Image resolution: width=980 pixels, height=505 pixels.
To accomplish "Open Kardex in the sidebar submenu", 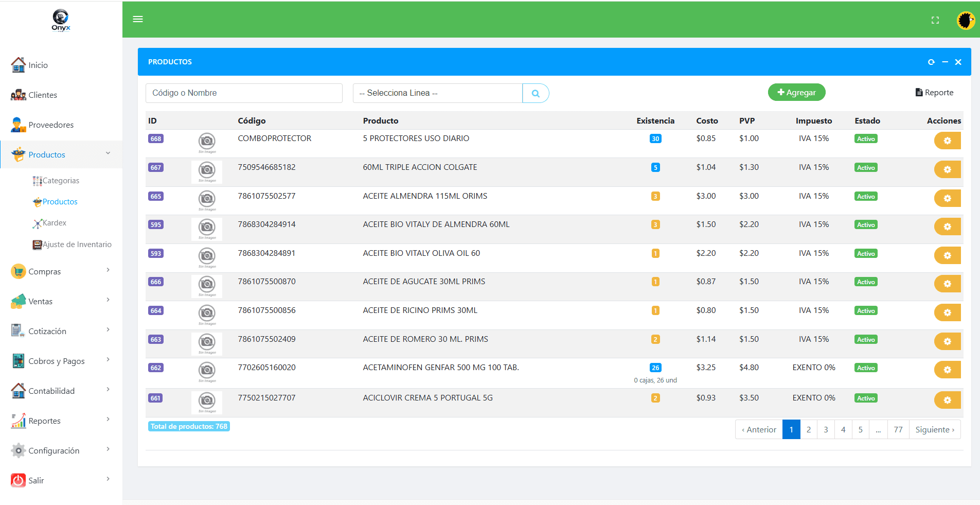I will pyautogui.click(x=55, y=223).
